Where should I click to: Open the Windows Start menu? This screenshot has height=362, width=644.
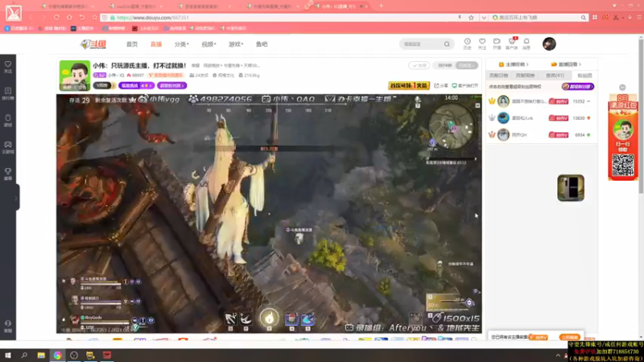pyautogui.click(x=7, y=356)
